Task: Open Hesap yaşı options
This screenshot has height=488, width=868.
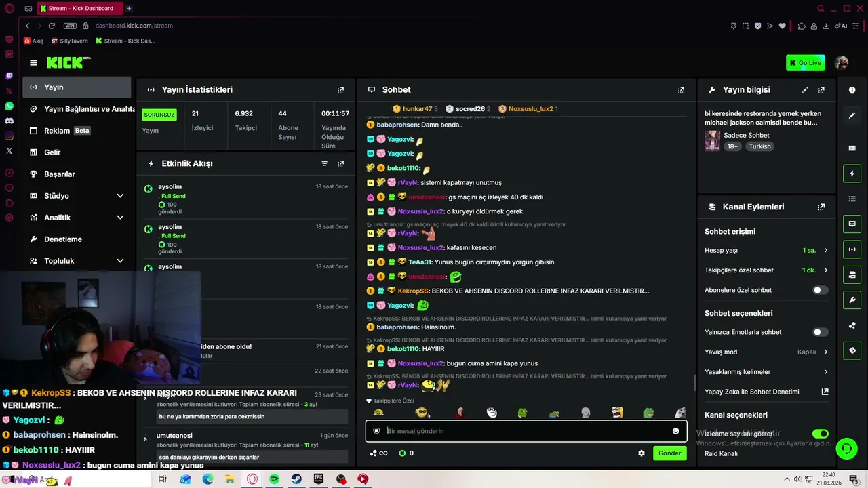Action: [x=766, y=250]
